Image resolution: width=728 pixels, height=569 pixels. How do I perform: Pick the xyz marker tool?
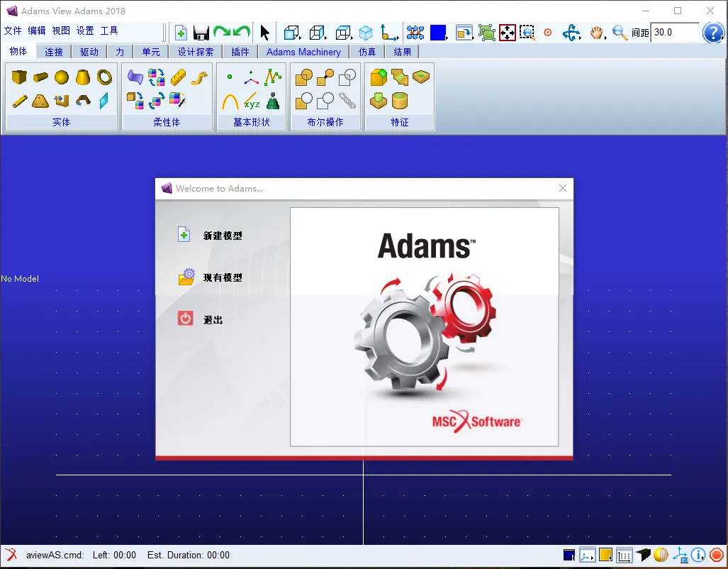point(252,101)
